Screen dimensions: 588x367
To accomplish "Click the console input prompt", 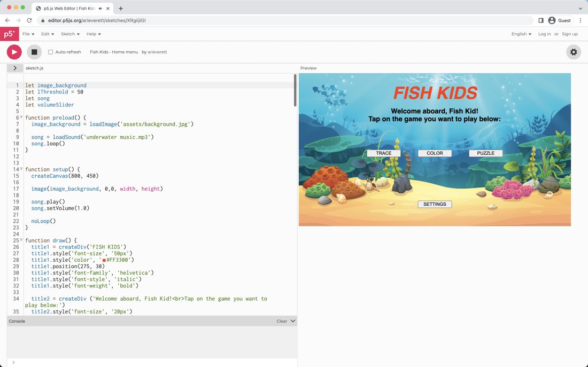I will pos(152,363).
